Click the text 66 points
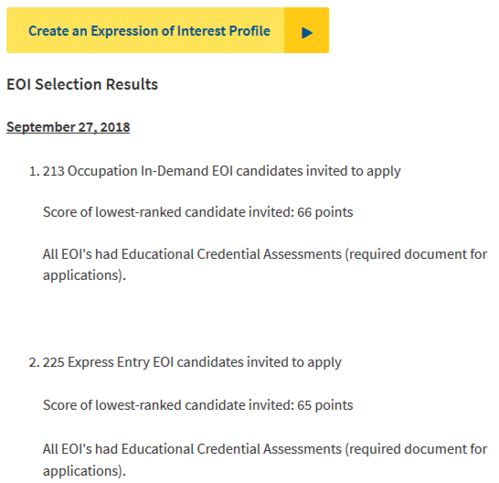The width and height of the screenshot is (499, 483). (325, 212)
